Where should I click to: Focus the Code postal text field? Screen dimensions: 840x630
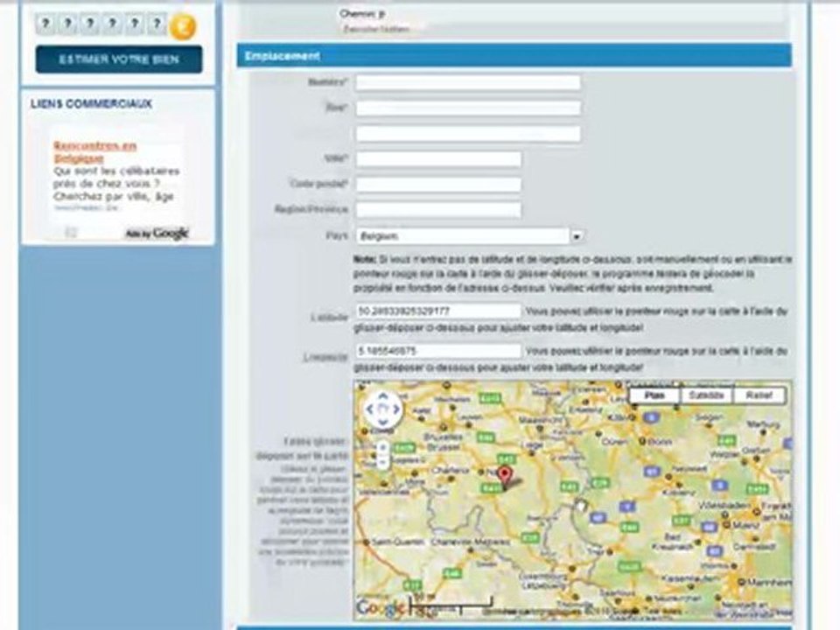coord(438,185)
